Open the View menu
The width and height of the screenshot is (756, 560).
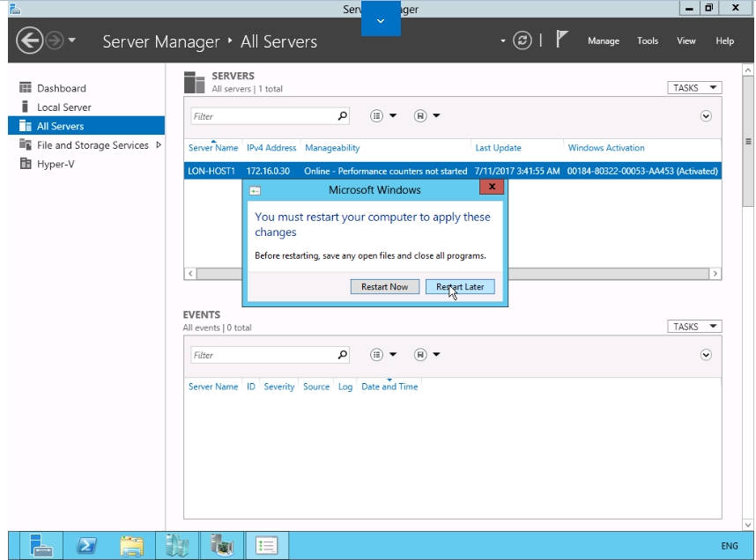point(686,41)
